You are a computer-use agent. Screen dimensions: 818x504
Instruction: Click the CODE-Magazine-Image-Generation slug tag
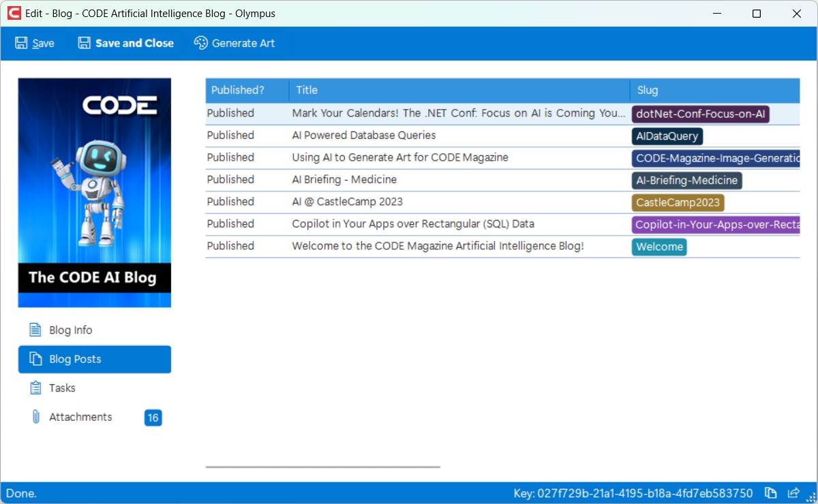click(x=716, y=158)
